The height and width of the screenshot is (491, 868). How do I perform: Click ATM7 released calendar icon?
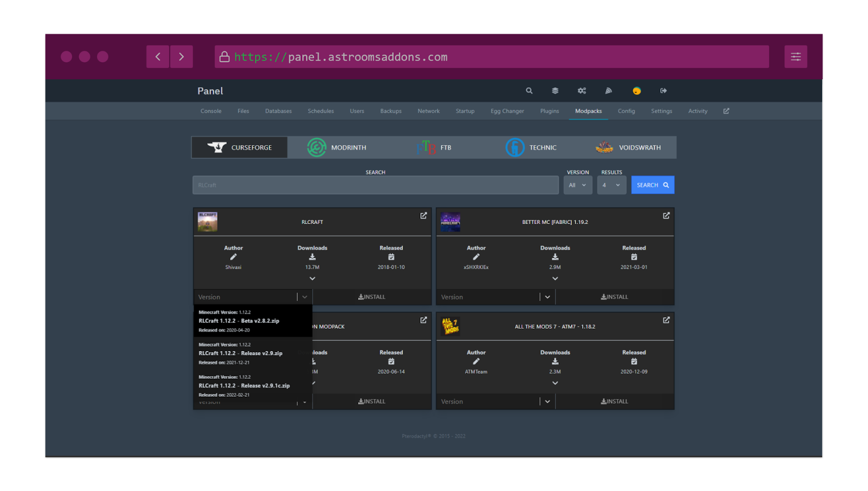coord(634,361)
